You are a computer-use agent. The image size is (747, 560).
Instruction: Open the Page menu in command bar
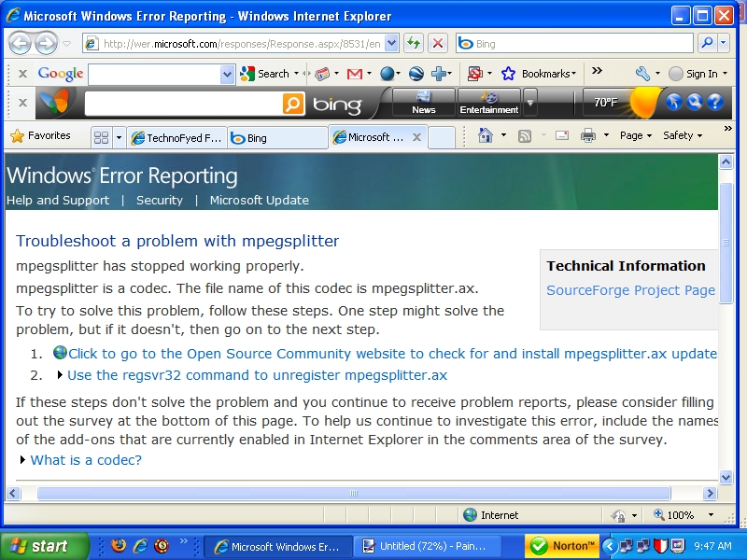(x=636, y=135)
